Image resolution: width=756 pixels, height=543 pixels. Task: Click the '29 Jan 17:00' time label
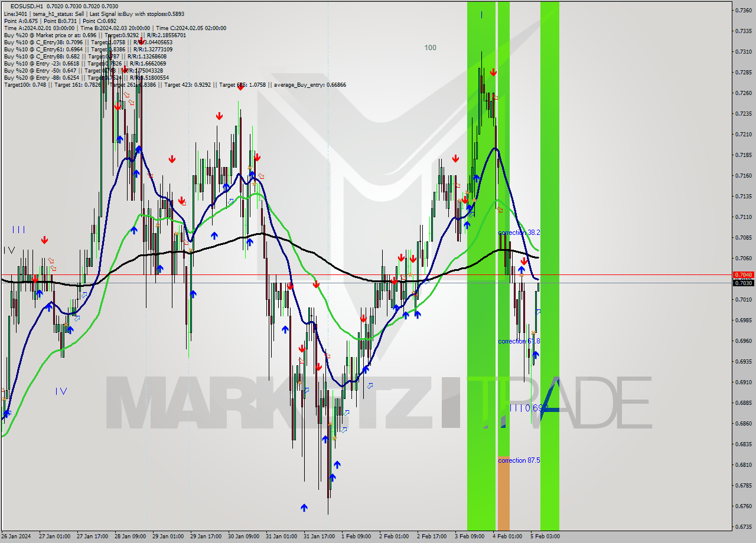(206, 537)
